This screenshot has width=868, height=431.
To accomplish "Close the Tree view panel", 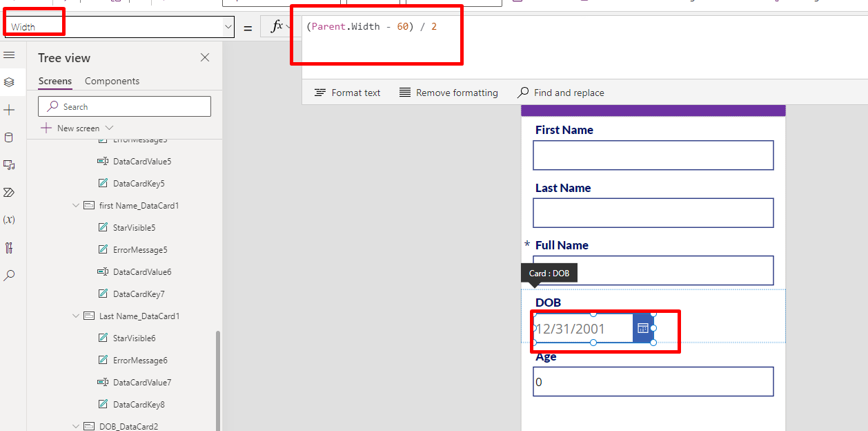I will point(205,57).
